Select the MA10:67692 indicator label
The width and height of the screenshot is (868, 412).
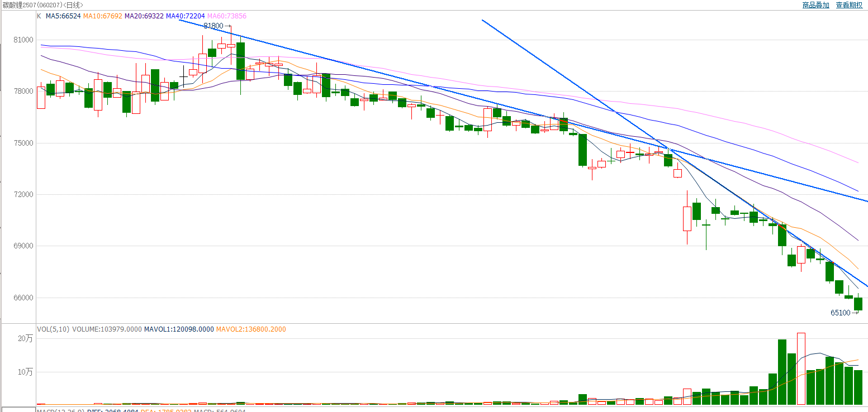(102, 16)
